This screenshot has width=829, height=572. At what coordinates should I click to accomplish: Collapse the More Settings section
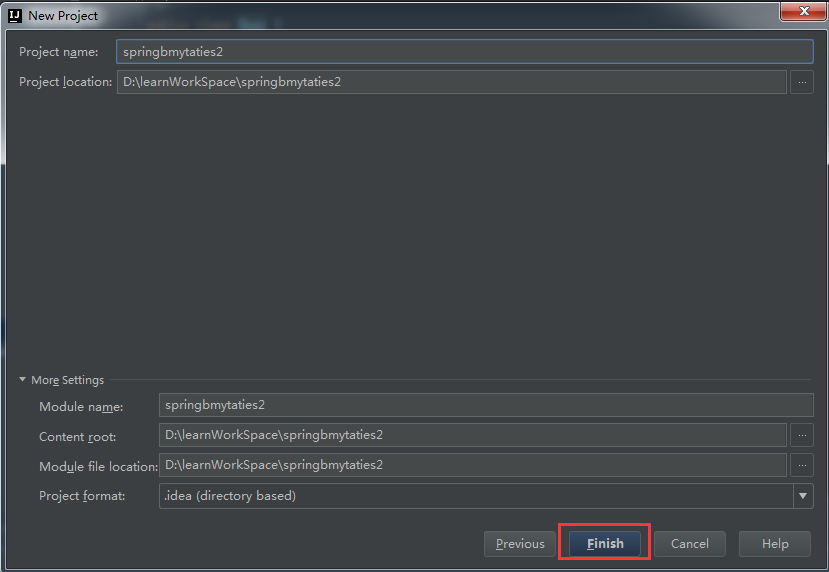[x=22, y=380]
